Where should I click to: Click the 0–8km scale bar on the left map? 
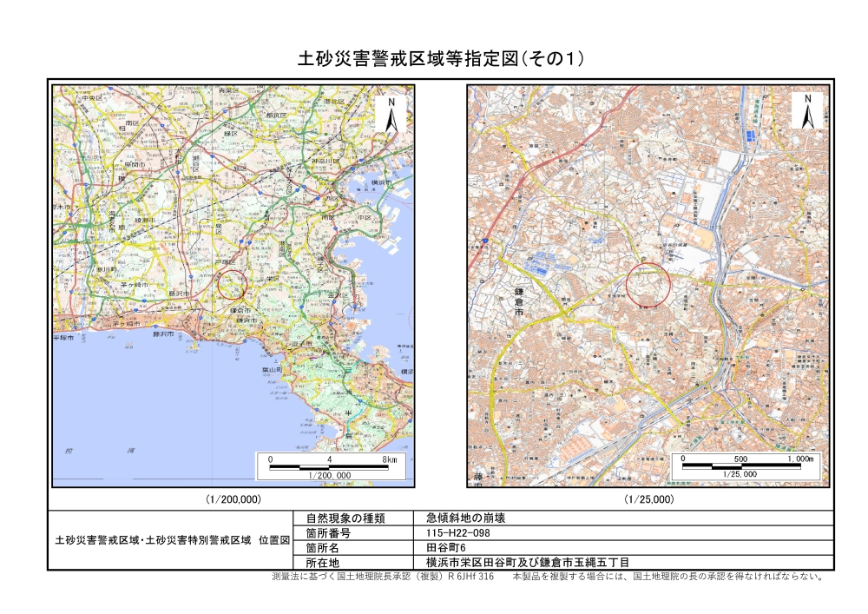(x=330, y=466)
